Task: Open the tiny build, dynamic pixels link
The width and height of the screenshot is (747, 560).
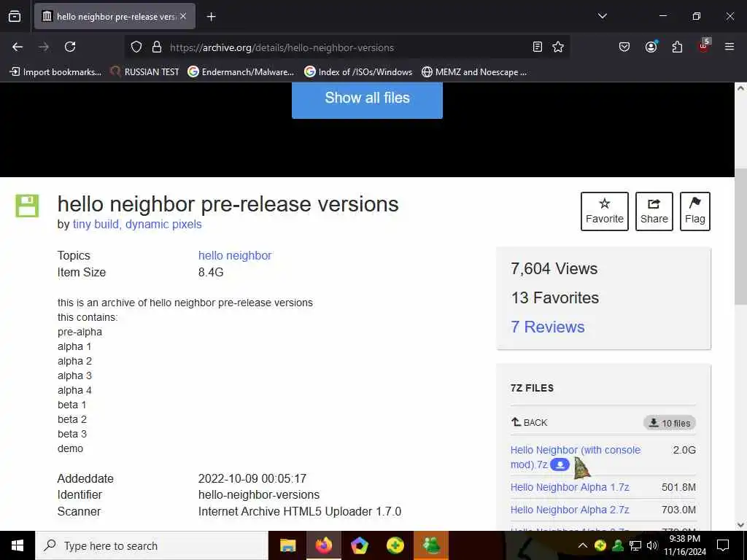Action: point(137,225)
